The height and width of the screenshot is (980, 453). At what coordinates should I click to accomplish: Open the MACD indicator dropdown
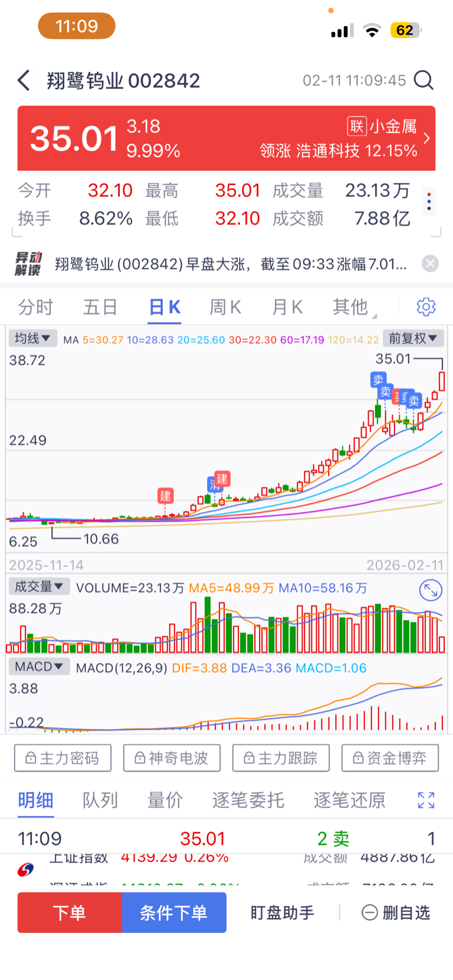[x=39, y=666]
